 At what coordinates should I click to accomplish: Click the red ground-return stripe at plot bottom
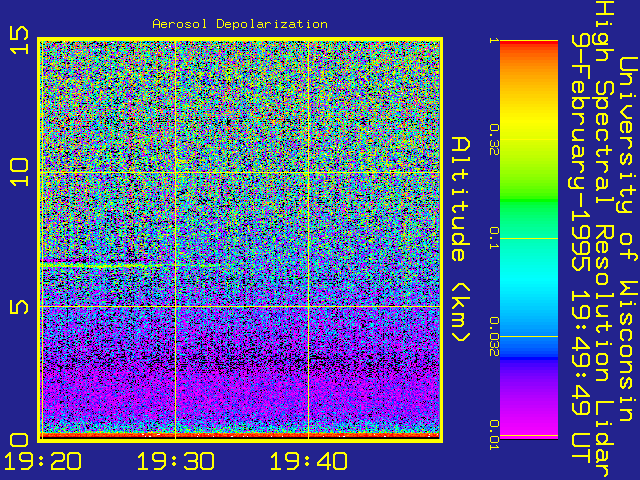coord(241,436)
